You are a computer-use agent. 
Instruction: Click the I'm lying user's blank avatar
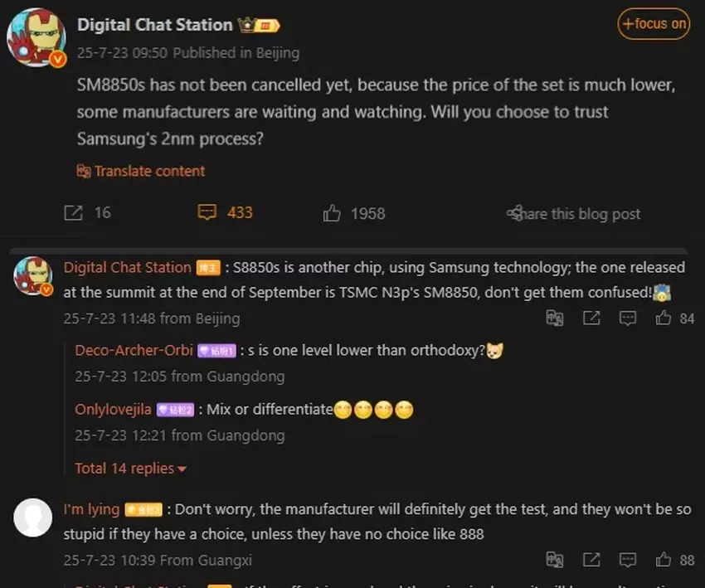tap(33, 518)
